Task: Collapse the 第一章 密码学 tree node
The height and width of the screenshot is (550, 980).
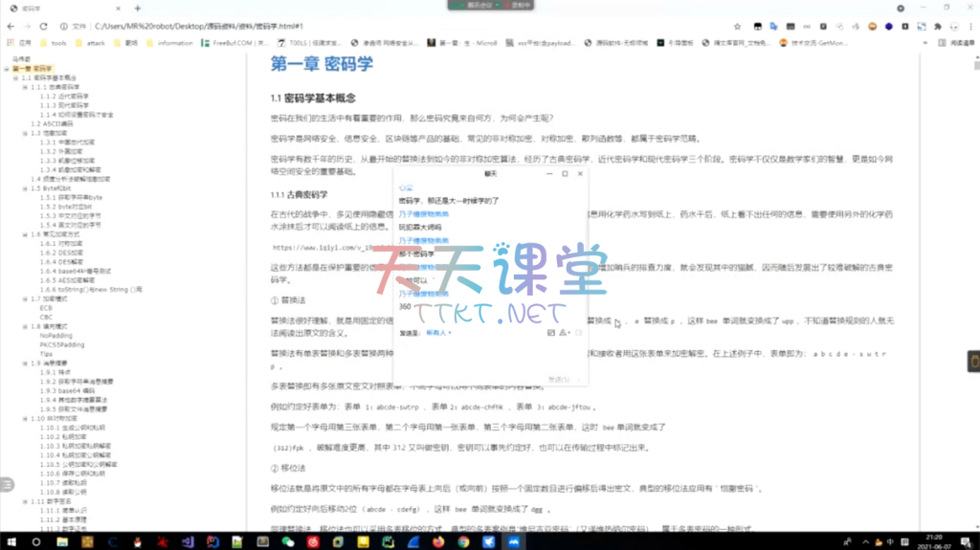Action: [8, 69]
